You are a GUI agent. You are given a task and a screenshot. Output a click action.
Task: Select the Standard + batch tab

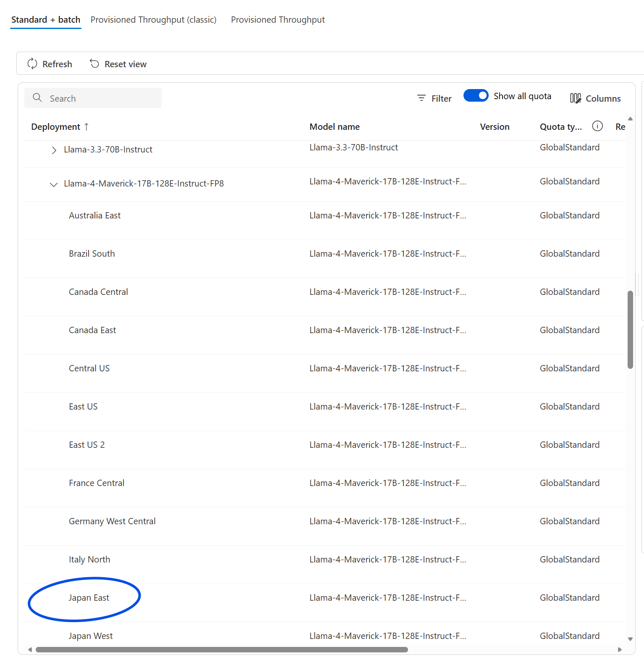(x=46, y=20)
